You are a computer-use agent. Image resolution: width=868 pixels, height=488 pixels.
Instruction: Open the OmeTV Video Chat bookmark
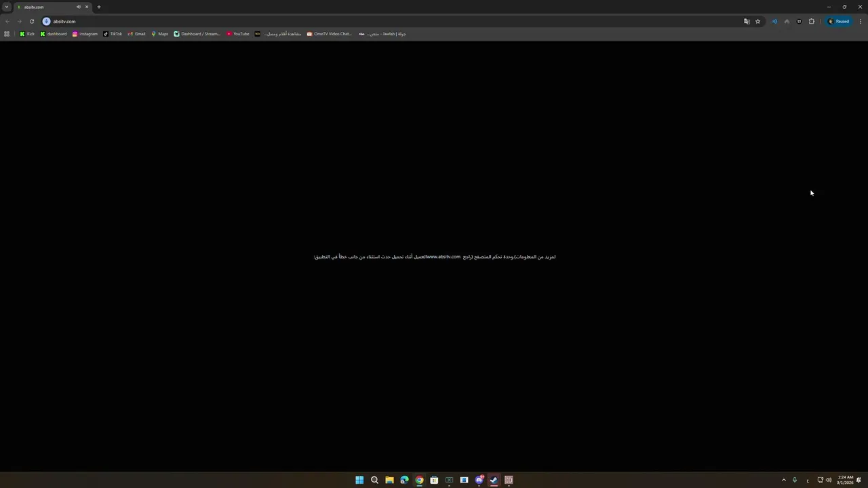tap(330, 34)
